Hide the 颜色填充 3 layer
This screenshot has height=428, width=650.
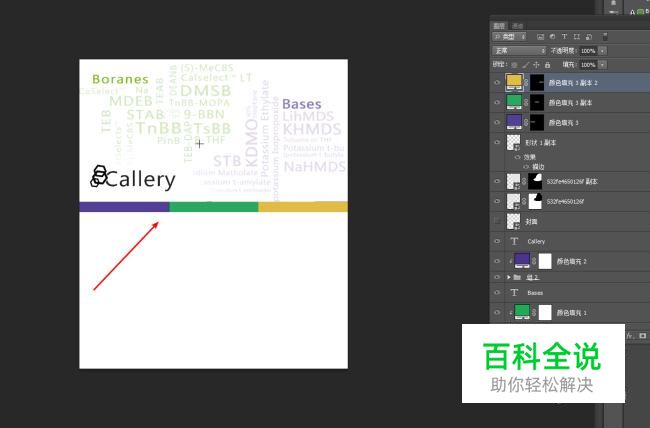pos(497,122)
